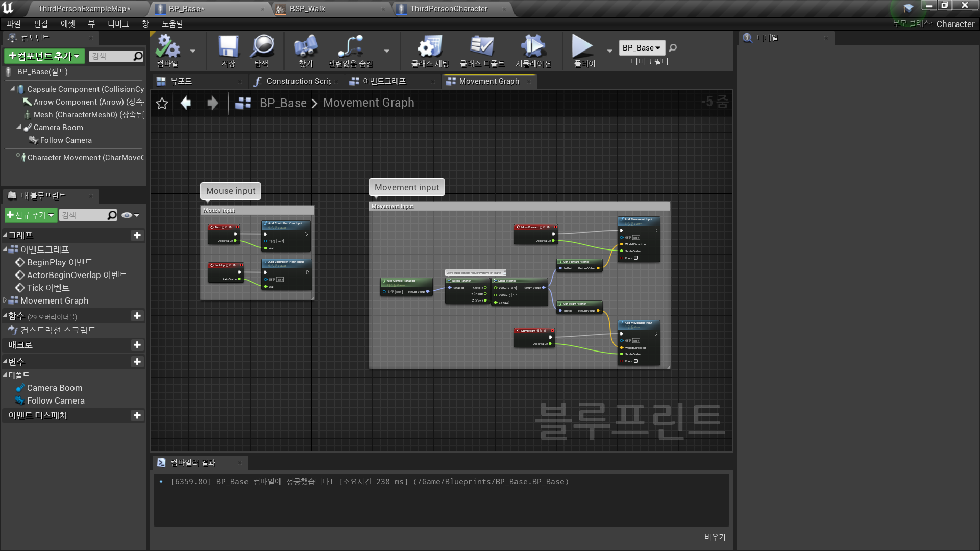Image resolution: width=980 pixels, height=551 pixels.
Task: Click the 컴포넌트 추가 button
Action: [44, 56]
